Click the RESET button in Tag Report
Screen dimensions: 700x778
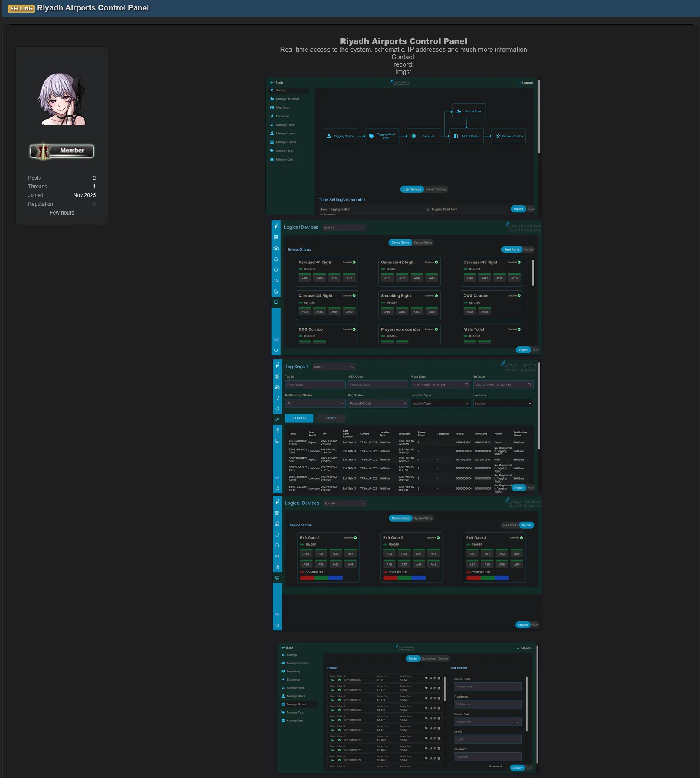click(x=331, y=418)
